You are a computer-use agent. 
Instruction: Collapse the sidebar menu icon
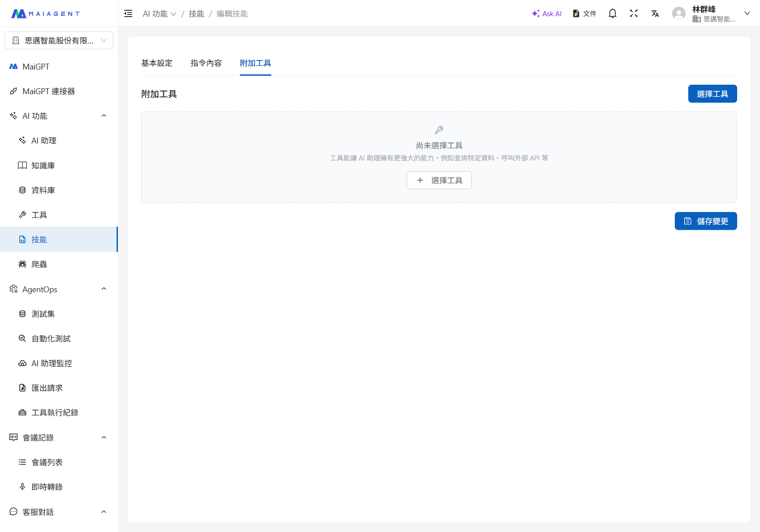click(128, 13)
